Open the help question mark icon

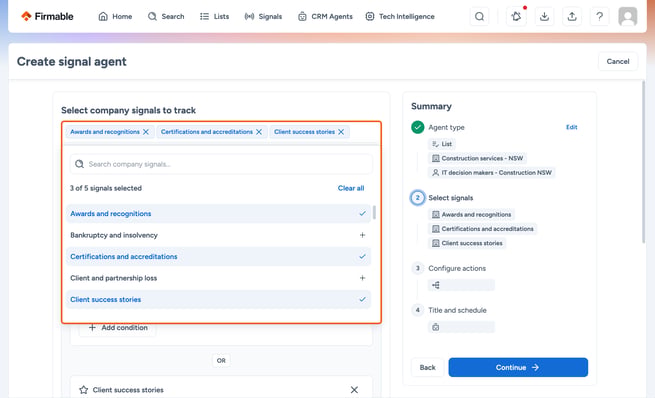(x=599, y=16)
